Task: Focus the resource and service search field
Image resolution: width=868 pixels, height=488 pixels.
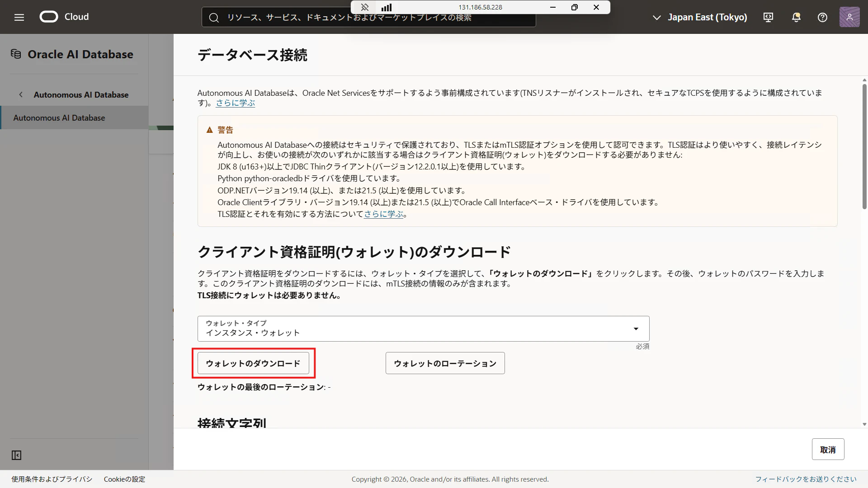Action: point(368,18)
